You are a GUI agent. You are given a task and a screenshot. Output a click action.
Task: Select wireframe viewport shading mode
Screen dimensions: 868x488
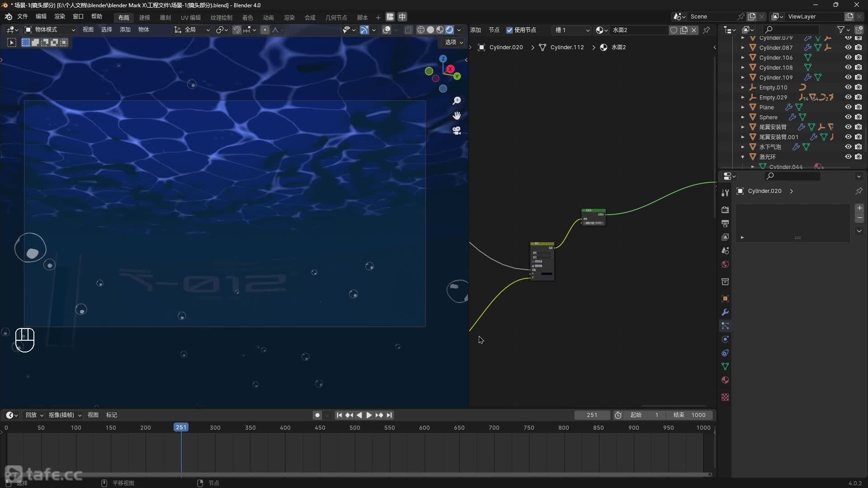[x=420, y=30]
